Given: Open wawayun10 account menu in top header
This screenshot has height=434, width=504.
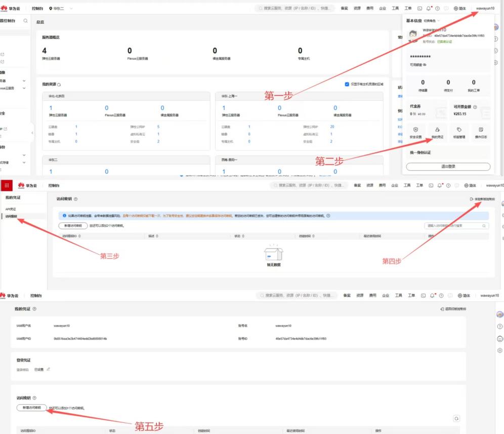Looking at the screenshot, I should click(485, 9).
